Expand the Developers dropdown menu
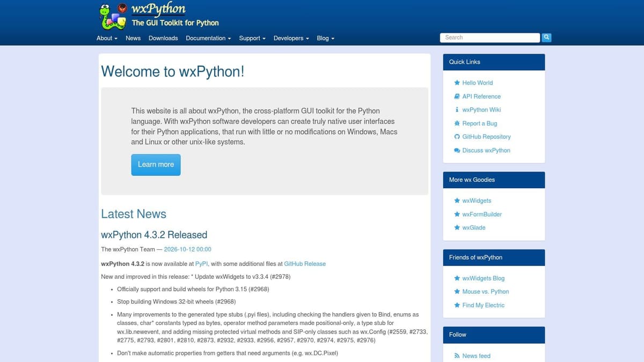Viewport: 644px width, 362px height. tap(291, 38)
